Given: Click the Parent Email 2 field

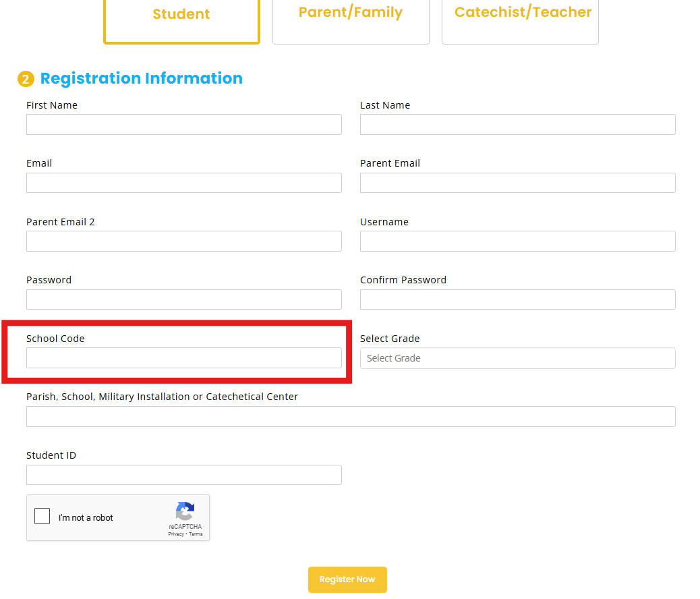Looking at the screenshot, I should 183,241.
